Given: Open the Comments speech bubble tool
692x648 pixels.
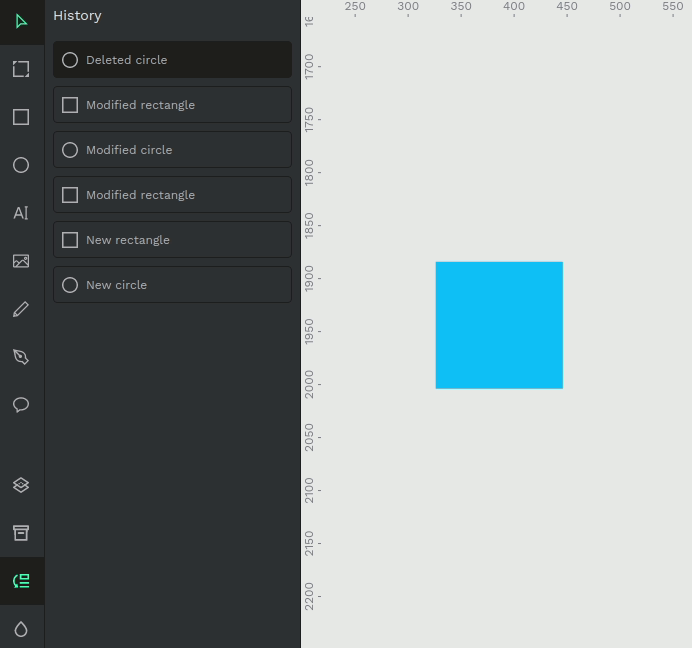Looking at the screenshot, I should [21, 405].
